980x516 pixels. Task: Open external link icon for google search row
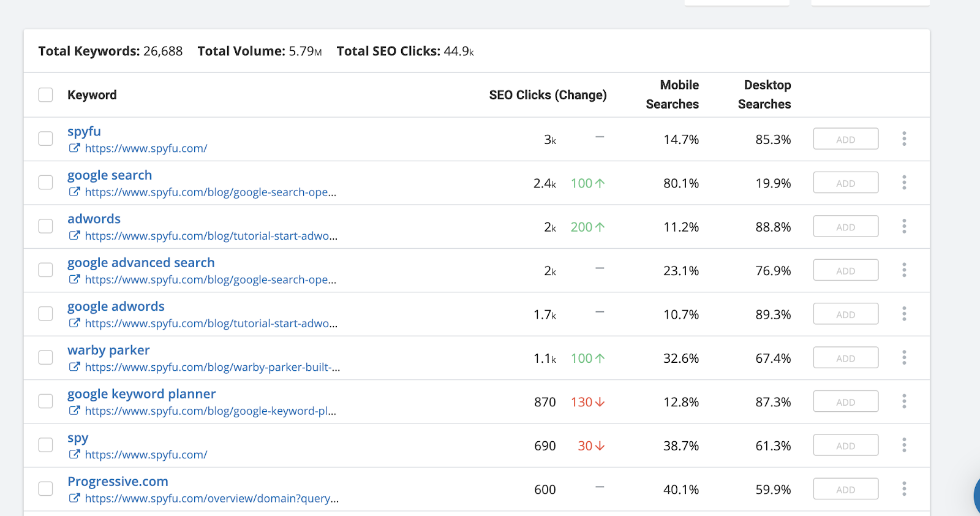[x=74, y=191]
